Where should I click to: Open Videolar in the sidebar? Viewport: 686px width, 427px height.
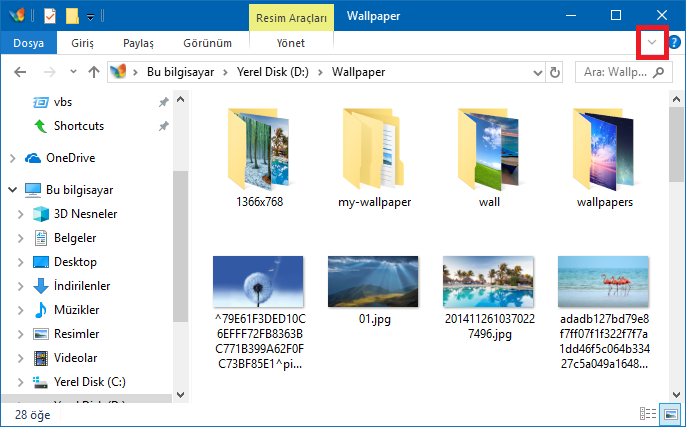point(75,358)
